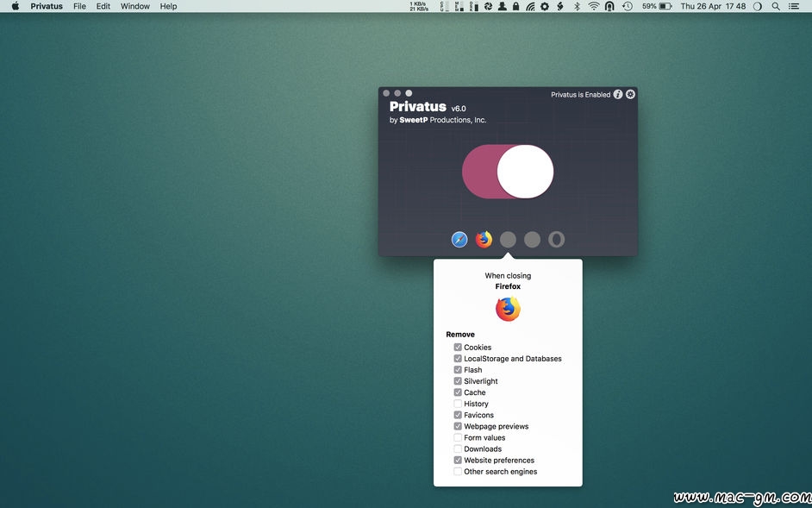The height and width of the screenshot is (508, 812).
Task: Click the menu bar gear icon
Action: tap(545, 6)
